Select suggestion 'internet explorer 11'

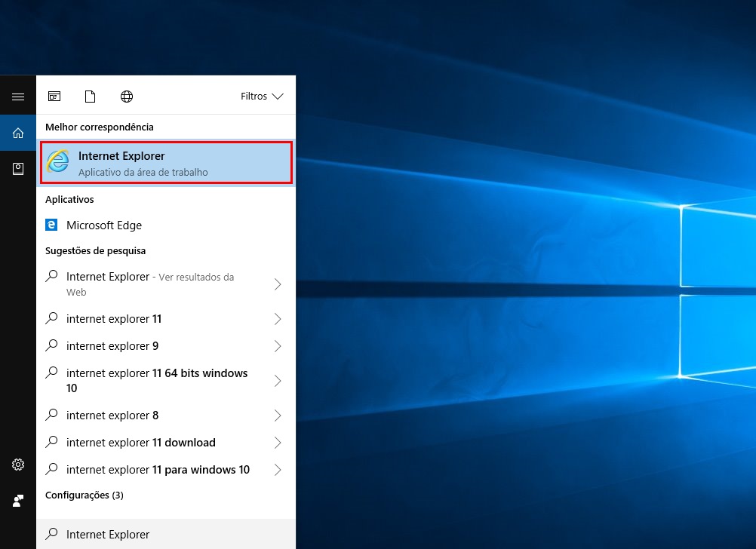tap(166, 319)
